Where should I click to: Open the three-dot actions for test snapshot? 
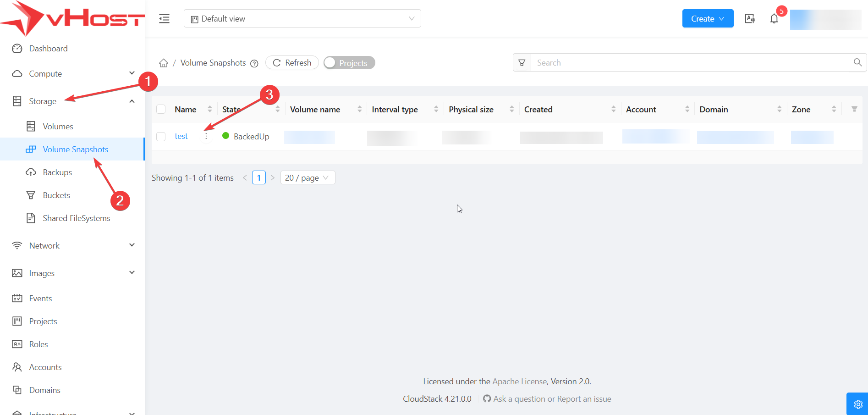click(206, 137)
